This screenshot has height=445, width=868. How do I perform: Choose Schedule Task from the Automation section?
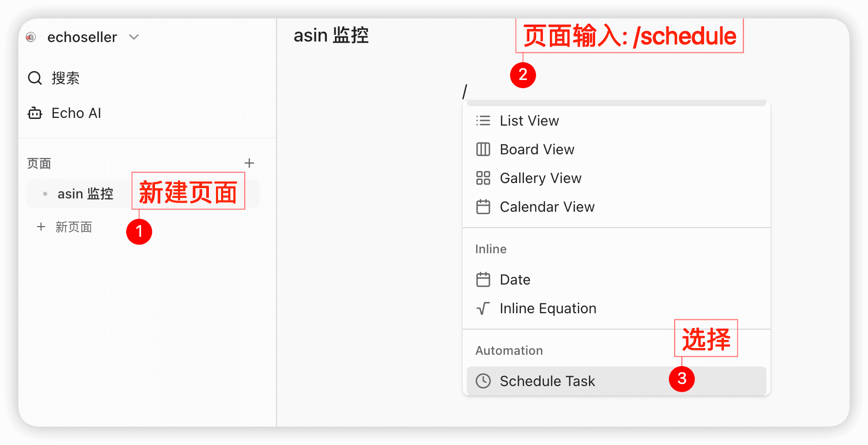[x=547, y=381]
